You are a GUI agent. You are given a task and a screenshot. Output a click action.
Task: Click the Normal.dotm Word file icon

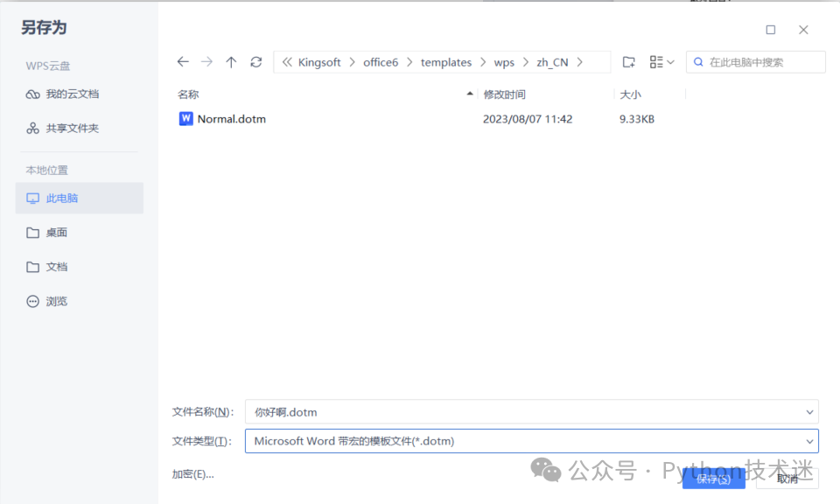click(x=185, y=118)
